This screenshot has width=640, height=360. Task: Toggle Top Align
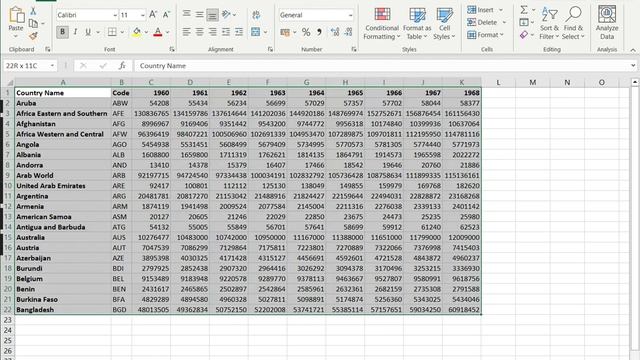(x=187, y=15)
